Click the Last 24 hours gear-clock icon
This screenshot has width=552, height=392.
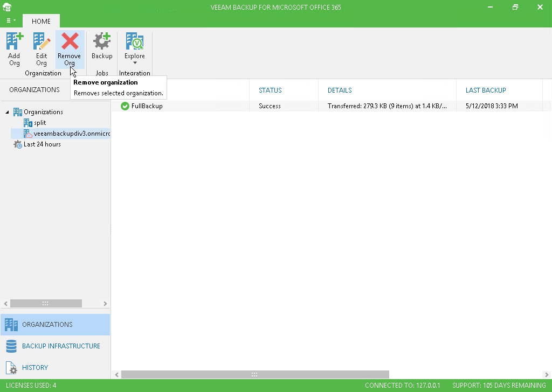(18, 144)
